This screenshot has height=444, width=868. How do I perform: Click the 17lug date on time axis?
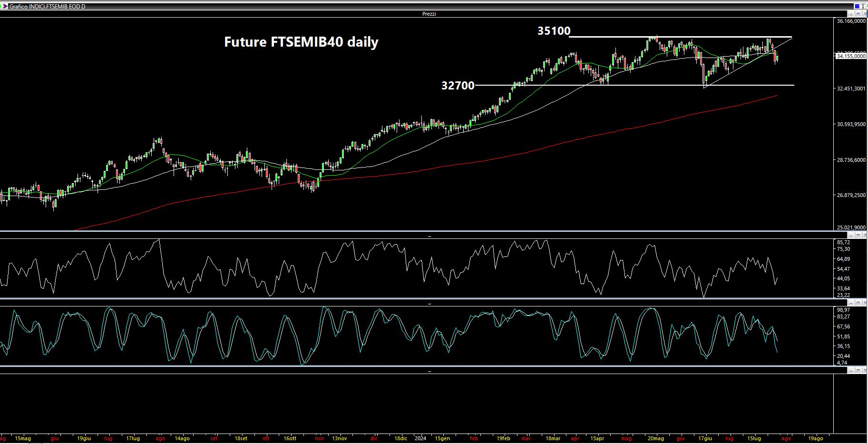pyautogui.click(x=133, y=438)
